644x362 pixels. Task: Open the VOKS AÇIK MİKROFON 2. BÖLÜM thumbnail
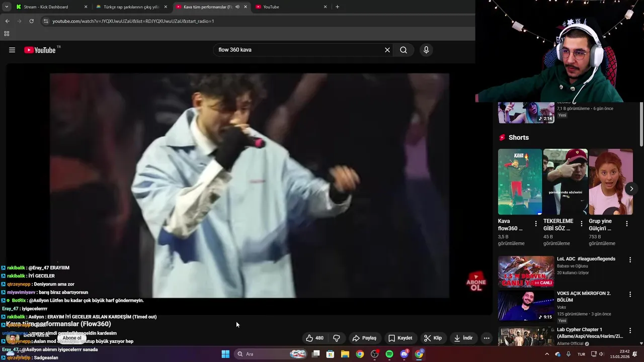526,306
